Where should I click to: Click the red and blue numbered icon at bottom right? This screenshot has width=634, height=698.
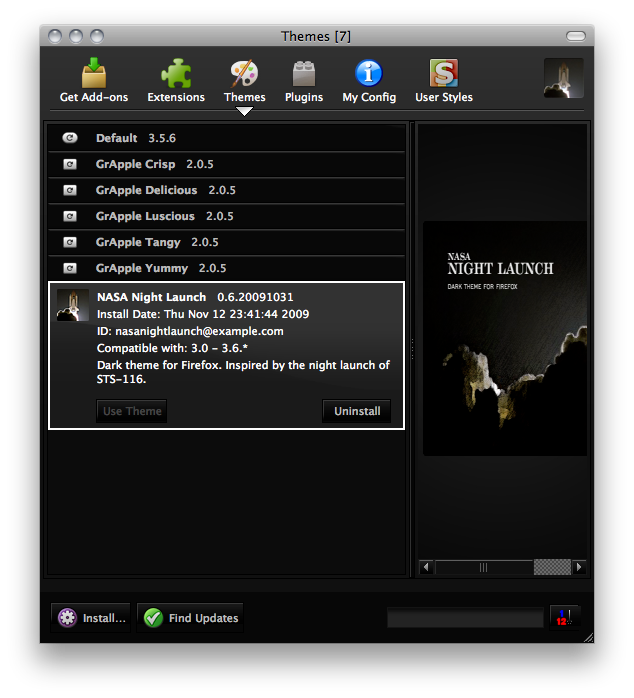(564, 617)
